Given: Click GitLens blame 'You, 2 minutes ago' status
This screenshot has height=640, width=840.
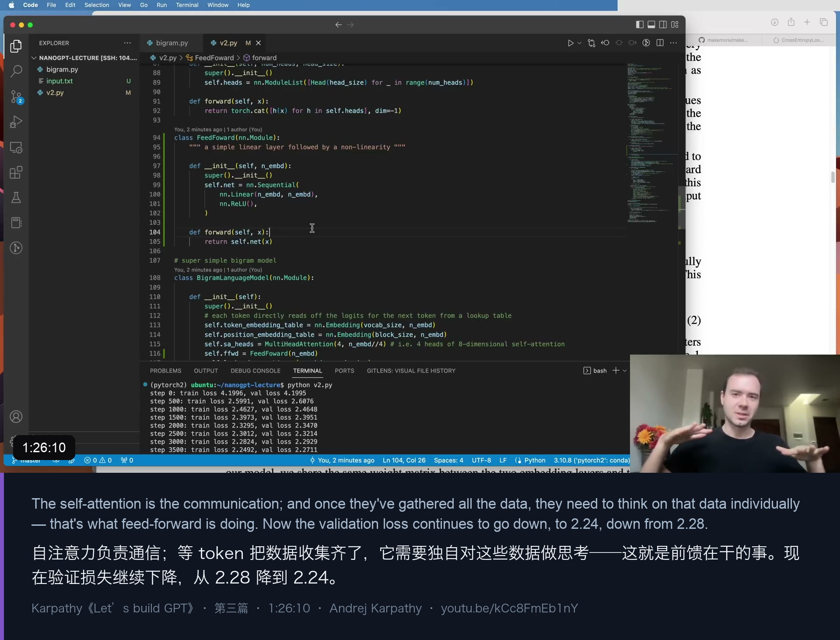Looking at the screenshot, I should pyautogui.click(x=342, y=460).
